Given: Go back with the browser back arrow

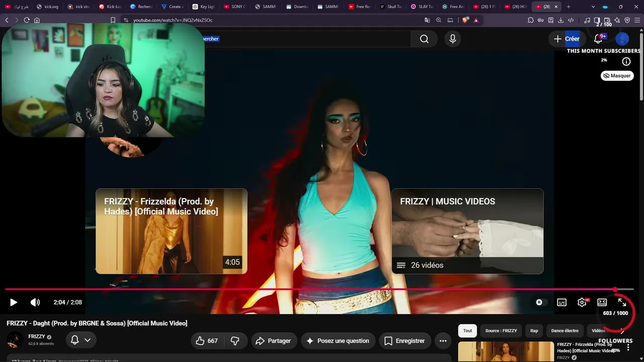Looking at the screenshot, I should click(x=7, y=20).
